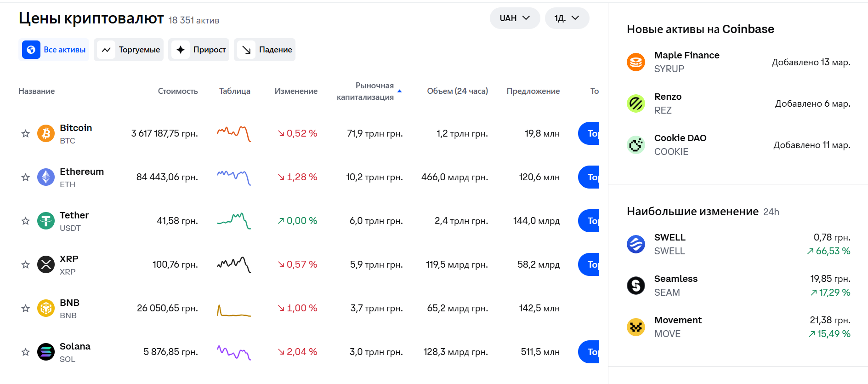This screenshot has height=384, width=868.
Task: Open the Ethereum asset name link
Action: [x=82, y=172]
